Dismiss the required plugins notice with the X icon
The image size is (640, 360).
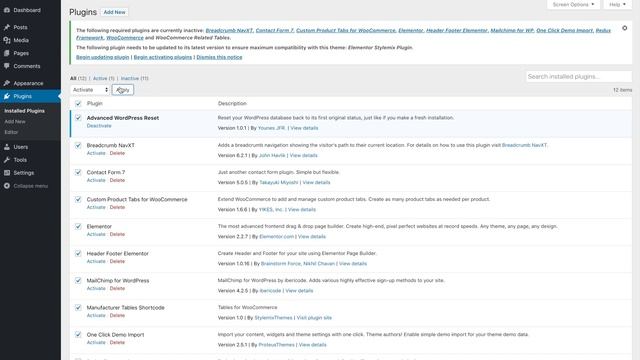(624, 28)
